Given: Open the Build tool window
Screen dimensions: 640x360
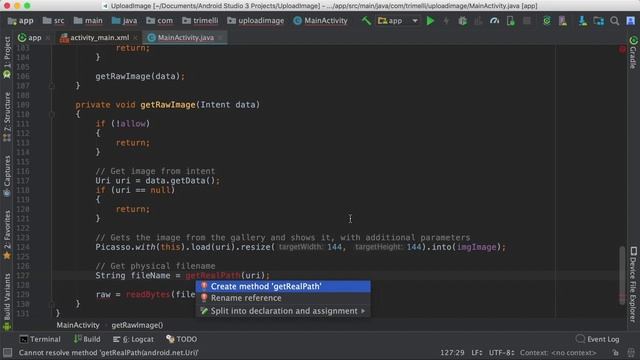Looking at the screenshot, I should coord(87,339).
